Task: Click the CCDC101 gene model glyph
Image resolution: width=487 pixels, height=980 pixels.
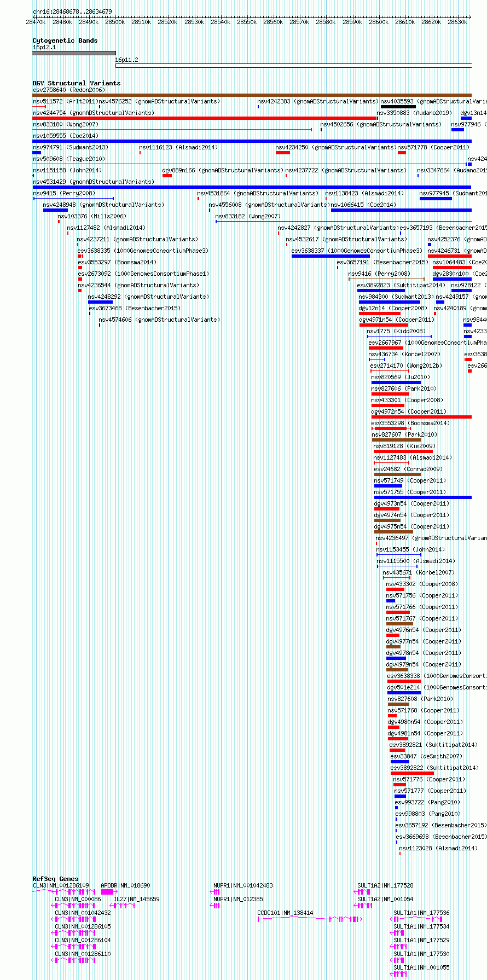Action: (310, 919)
